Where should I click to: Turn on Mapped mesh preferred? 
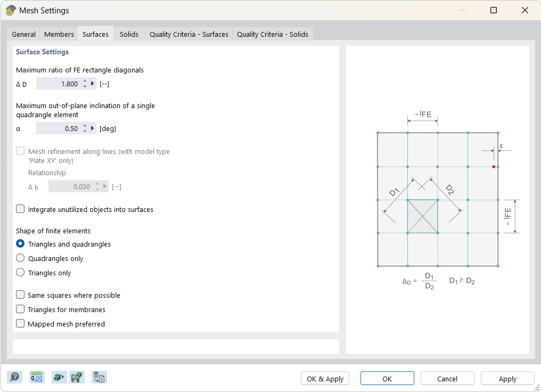pyautogui.click(x=20, y=323)
